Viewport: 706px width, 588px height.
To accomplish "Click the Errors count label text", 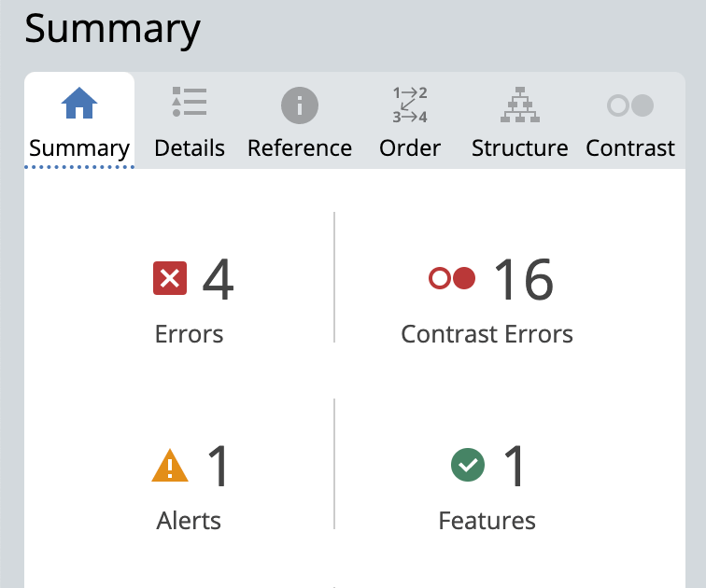I will [x=190, y=334].
